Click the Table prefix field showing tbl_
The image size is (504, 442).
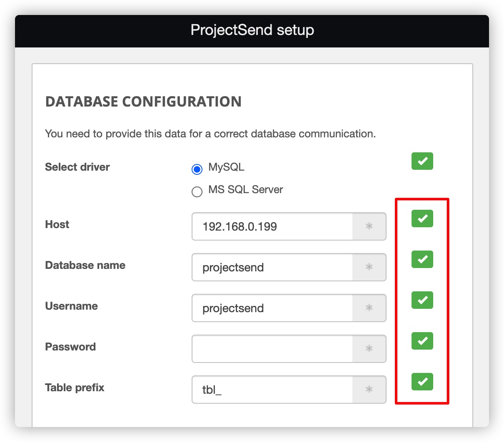271,390
